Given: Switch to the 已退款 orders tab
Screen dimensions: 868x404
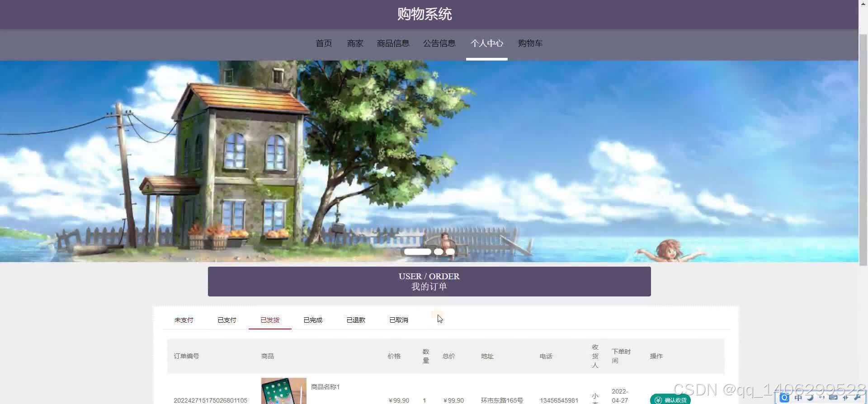Looking at the screenshot, I should [x=356, y=320].
